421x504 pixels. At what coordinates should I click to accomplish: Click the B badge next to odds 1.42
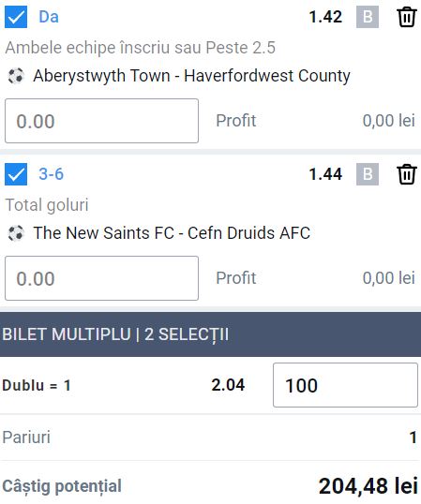[x=368, y=17]
